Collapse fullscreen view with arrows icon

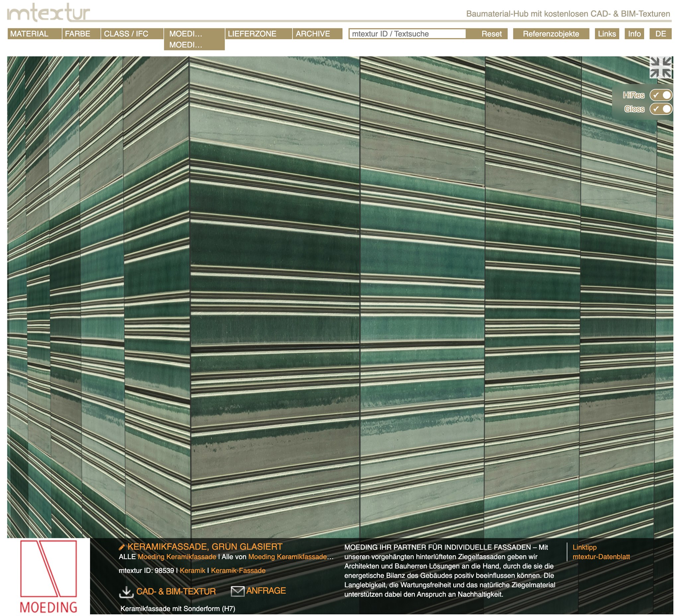coord(661,67)
